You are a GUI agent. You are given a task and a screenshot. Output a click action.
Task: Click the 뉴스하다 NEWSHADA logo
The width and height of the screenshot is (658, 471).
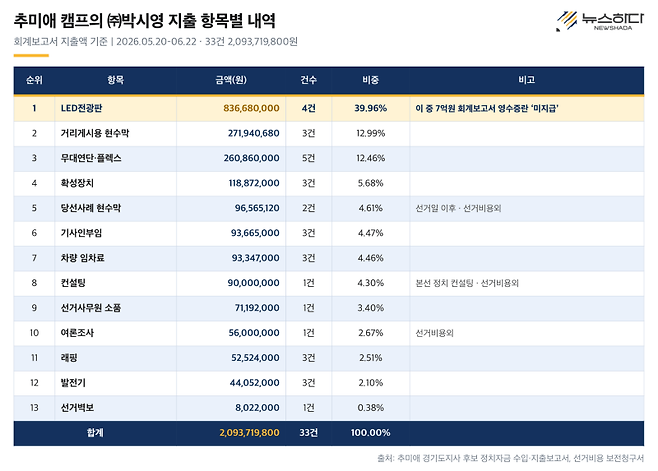[x=600, y=21]
